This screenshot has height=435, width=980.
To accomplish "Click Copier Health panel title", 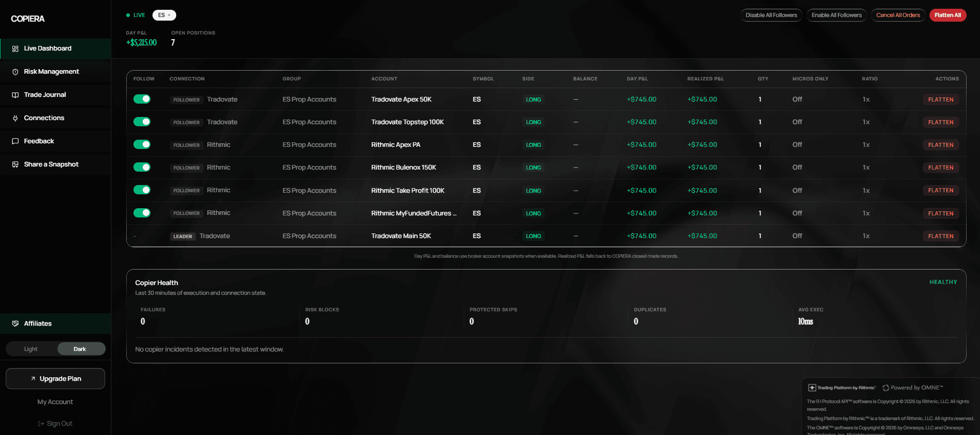I will coord(157,283).
